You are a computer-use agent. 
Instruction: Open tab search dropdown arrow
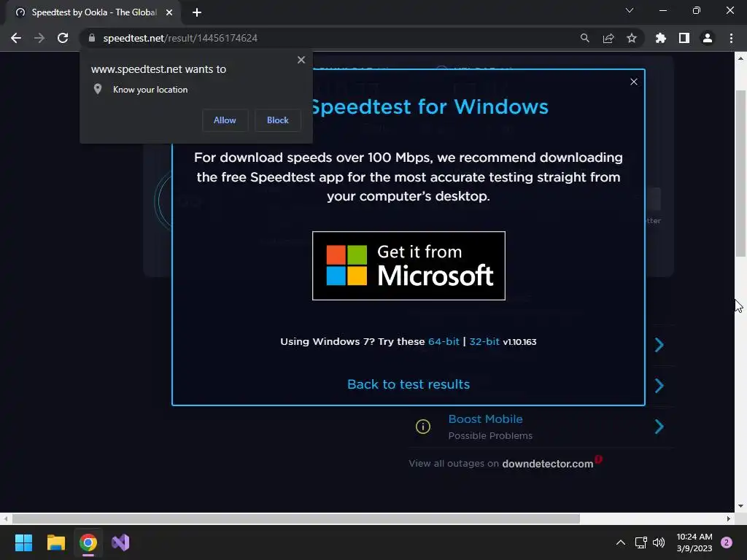[x=630, y=10]
